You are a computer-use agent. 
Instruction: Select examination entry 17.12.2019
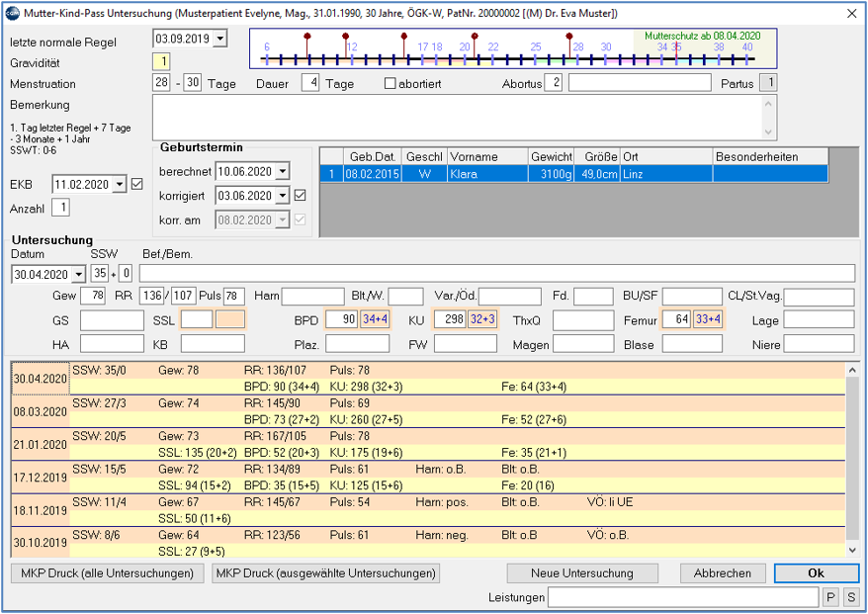[x=428, y=478]
